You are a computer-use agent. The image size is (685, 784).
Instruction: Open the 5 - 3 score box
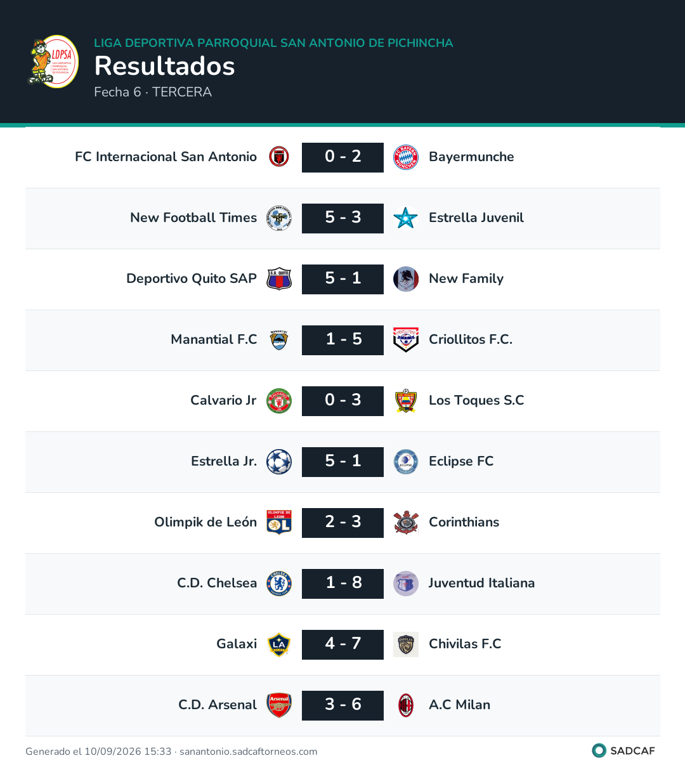[342, 218]
